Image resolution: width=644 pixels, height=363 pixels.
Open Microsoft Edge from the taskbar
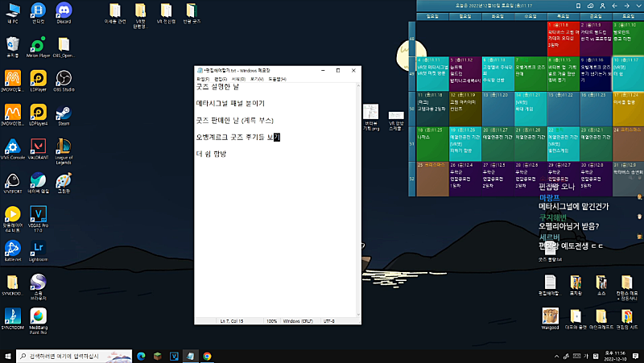139,355
